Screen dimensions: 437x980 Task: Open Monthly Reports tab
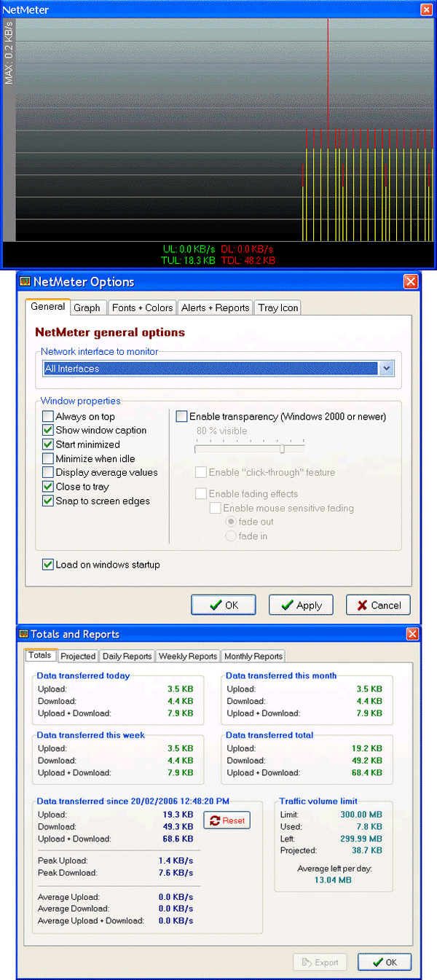coord(253,656)
